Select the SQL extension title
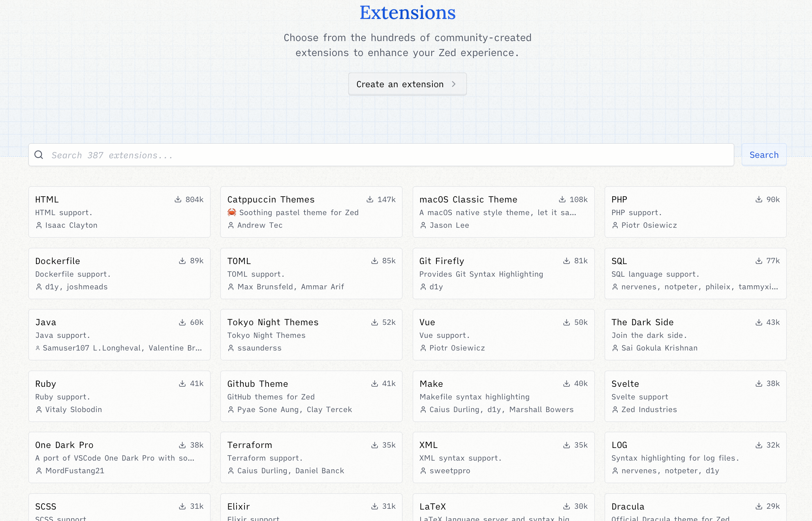This screenshot has width=812, height=521. pos(619,261)
